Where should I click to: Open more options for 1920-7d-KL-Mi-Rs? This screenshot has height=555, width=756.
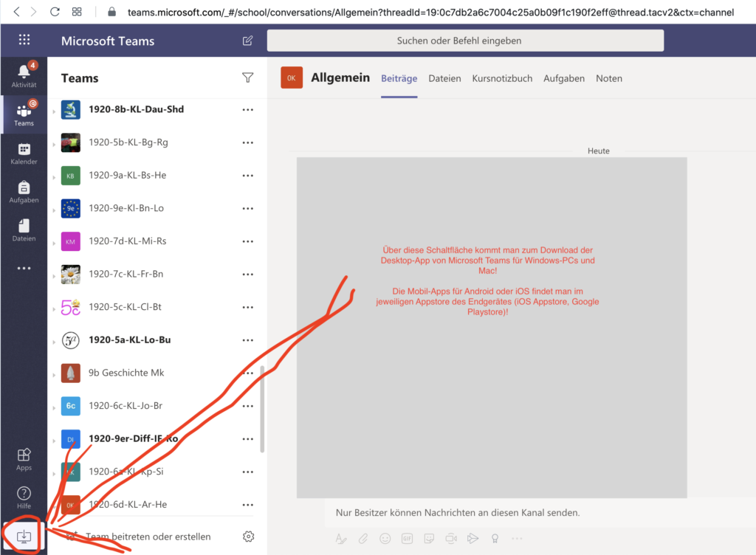[248, 241]
